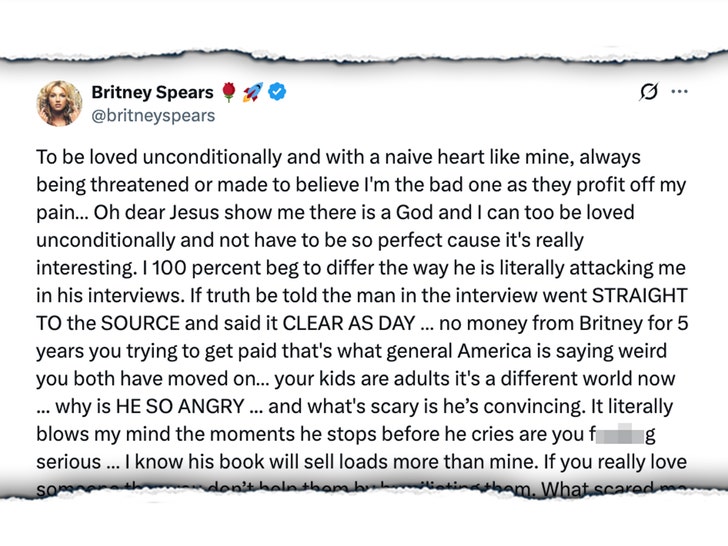
Task: Open Britney Spears profile picture
Action: tap(59, 104)
